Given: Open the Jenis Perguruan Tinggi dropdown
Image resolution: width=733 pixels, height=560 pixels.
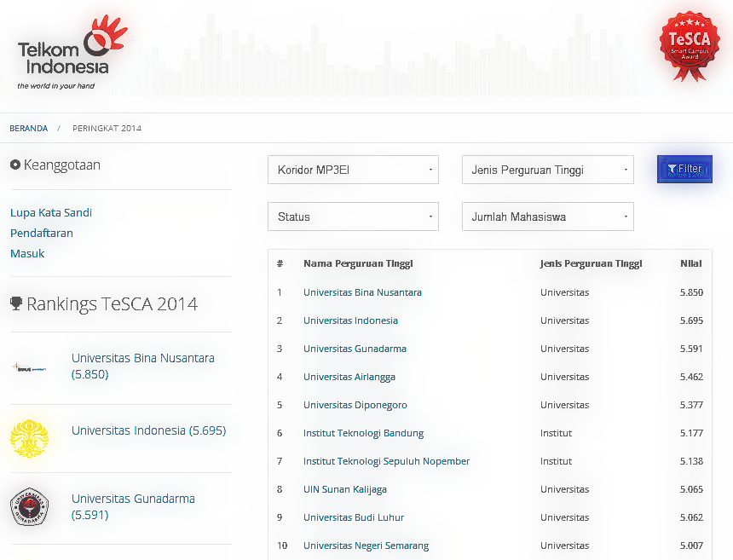Looking at the screenshot, I should coord(548,170).
